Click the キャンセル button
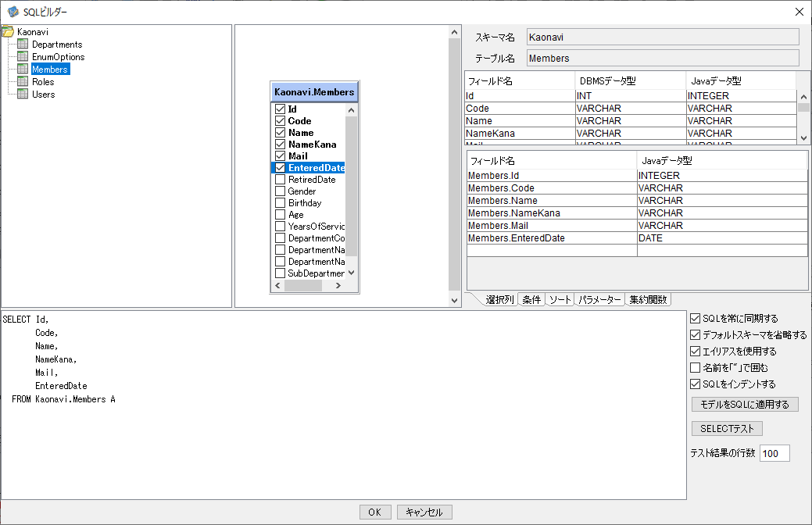The height and width of the screenshot is (525, 812). coord(424,512)
